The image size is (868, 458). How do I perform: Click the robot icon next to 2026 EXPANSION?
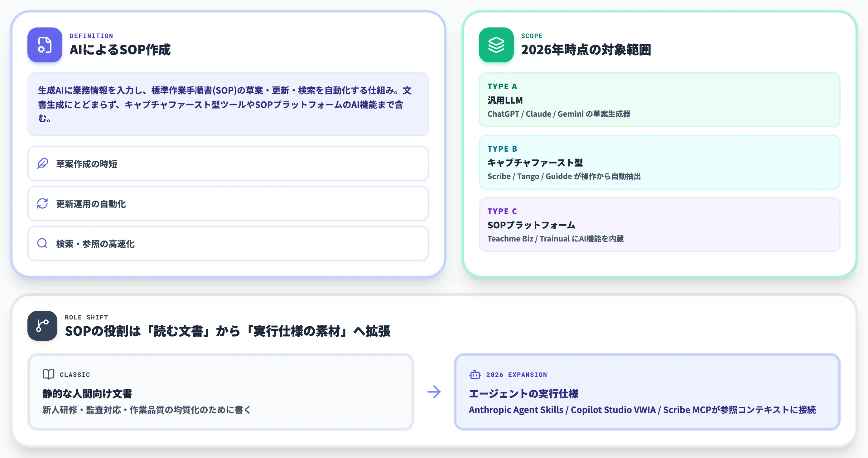coord(475,374)
